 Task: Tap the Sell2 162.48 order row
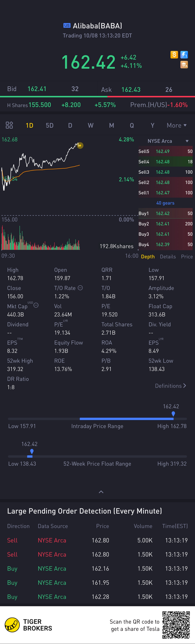(166, 182)
